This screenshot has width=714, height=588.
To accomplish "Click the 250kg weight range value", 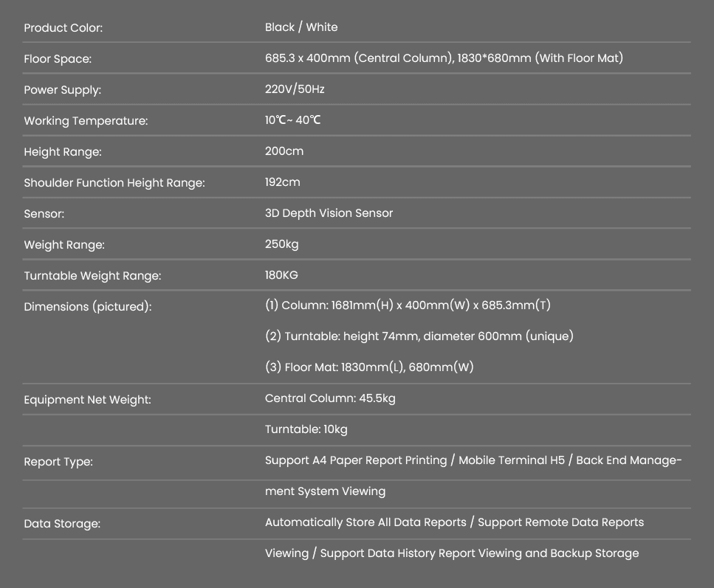I will (x=282, y=244).
